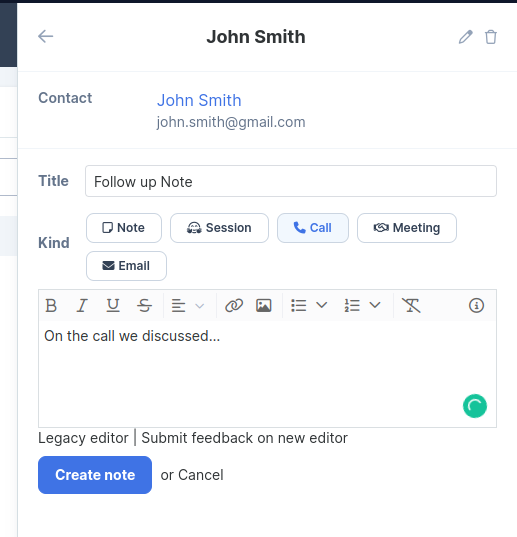The width and height of the screenshot is (517, 537).
Task: Open the numbered list style dropdown arrow
Action: click(x=375, y=305)
